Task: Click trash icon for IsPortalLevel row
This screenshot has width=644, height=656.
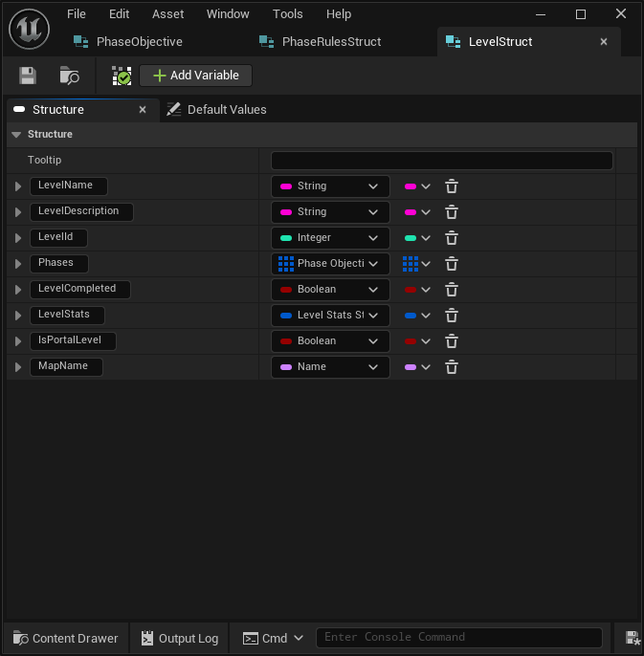Action: (452, 341)
